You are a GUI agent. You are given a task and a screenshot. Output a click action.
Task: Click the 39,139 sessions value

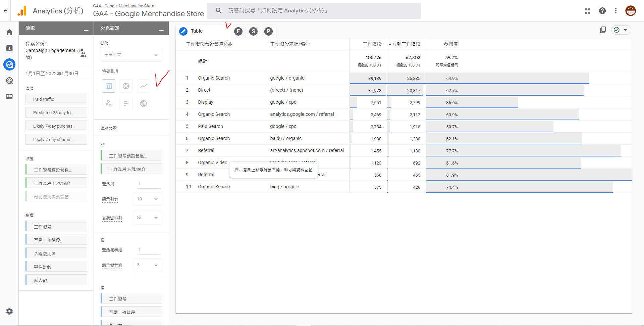click(x=375, y=78)
